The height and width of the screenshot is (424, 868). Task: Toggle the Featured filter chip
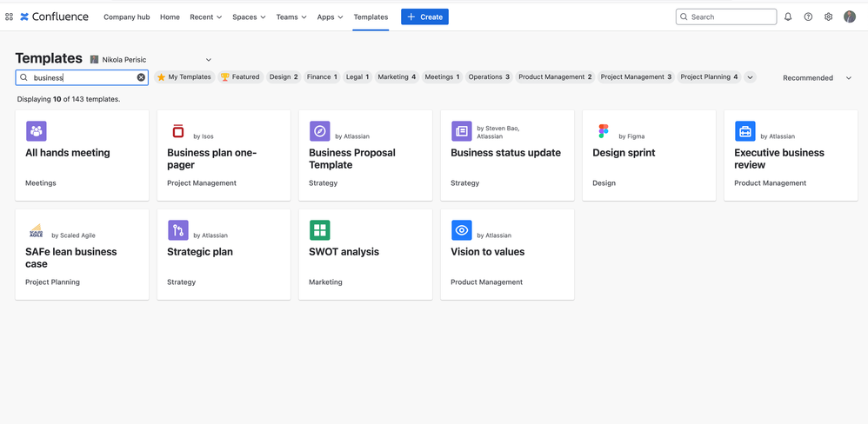coord(240,76)
